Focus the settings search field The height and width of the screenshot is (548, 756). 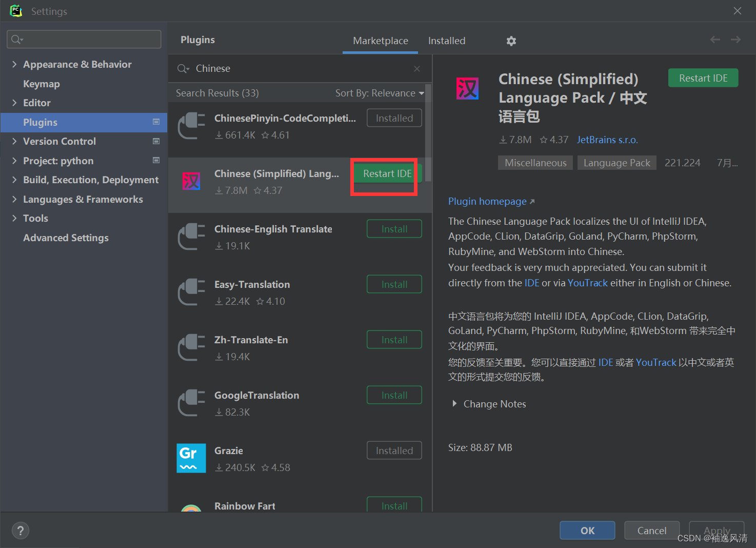pyautogui.click(x=84, y=40)
